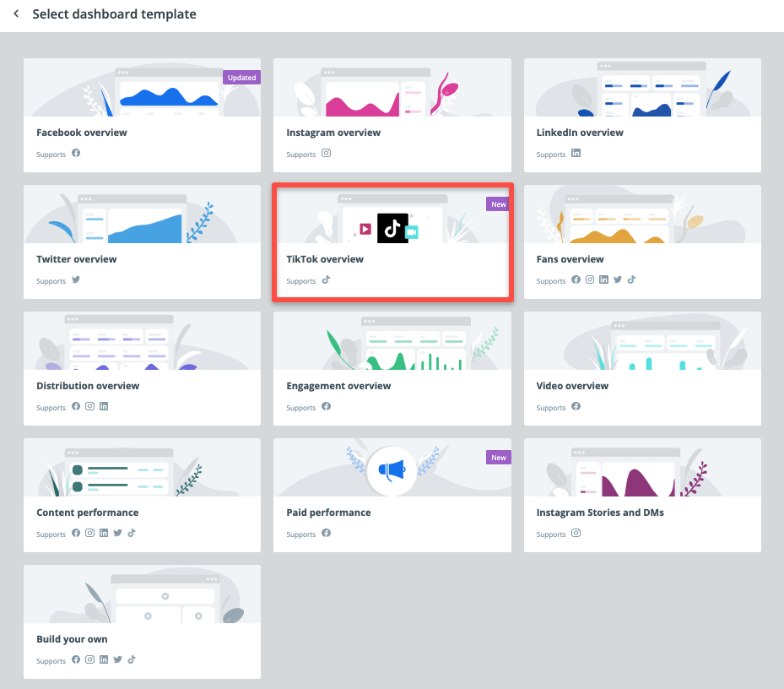
Task: Click the Instagram icon in Fans overview supports
Action: tap(590, 279)
